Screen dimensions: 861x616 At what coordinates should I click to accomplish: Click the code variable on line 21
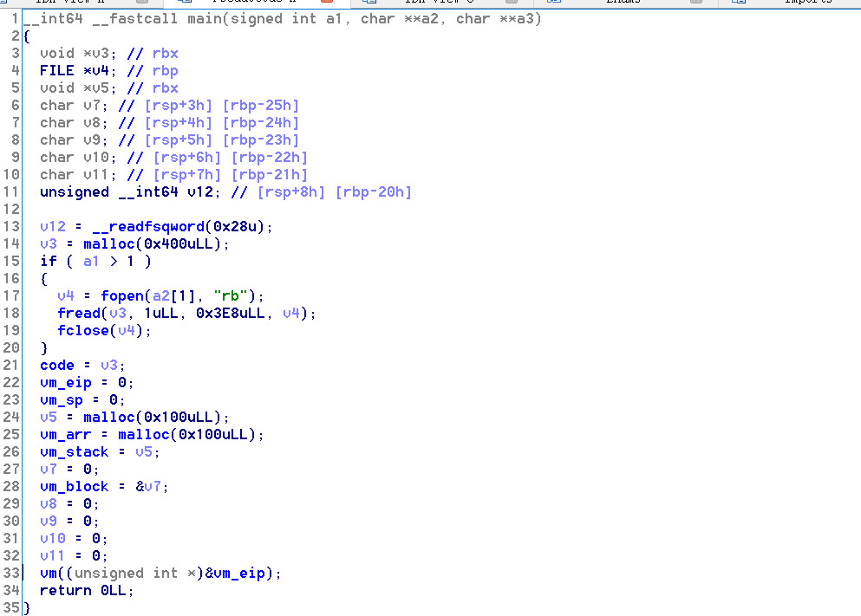[x=57, y=366]
